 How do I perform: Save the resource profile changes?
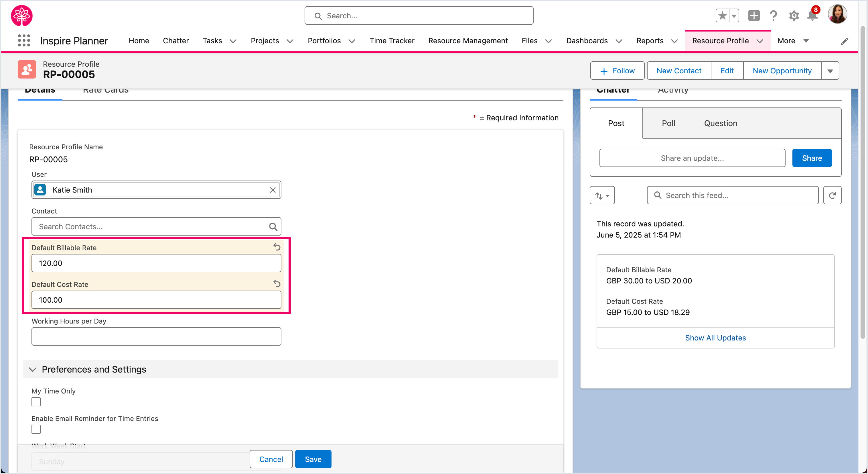(x=313, y=459)
